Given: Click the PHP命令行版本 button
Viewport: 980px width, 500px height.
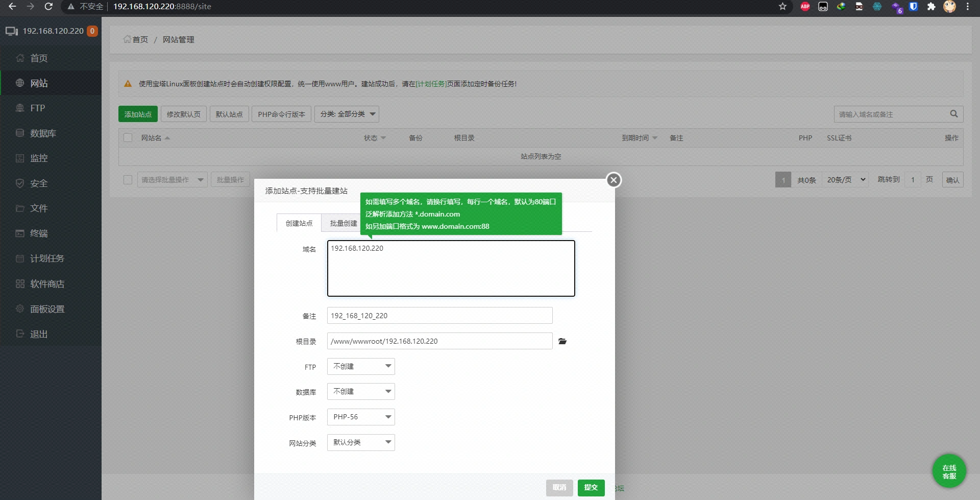Looking at the screenshot, I should tap(281, 114).
